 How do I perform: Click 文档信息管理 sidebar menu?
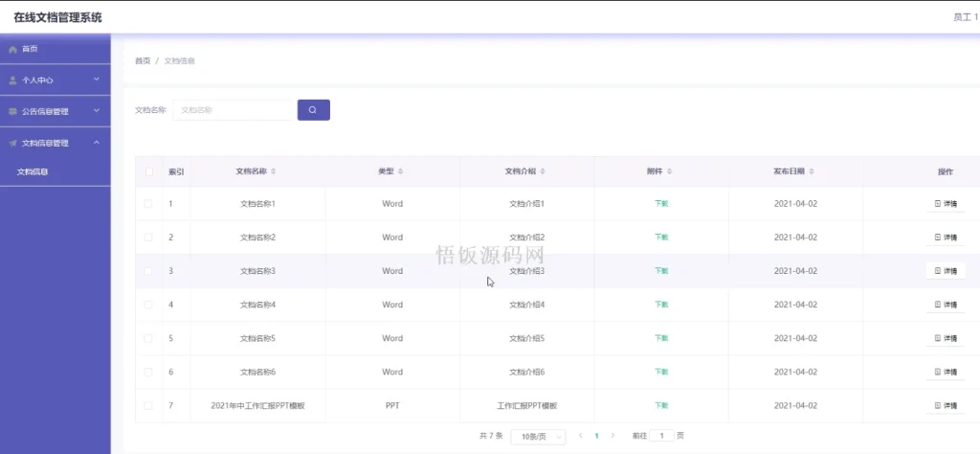[x=55, y=144]
